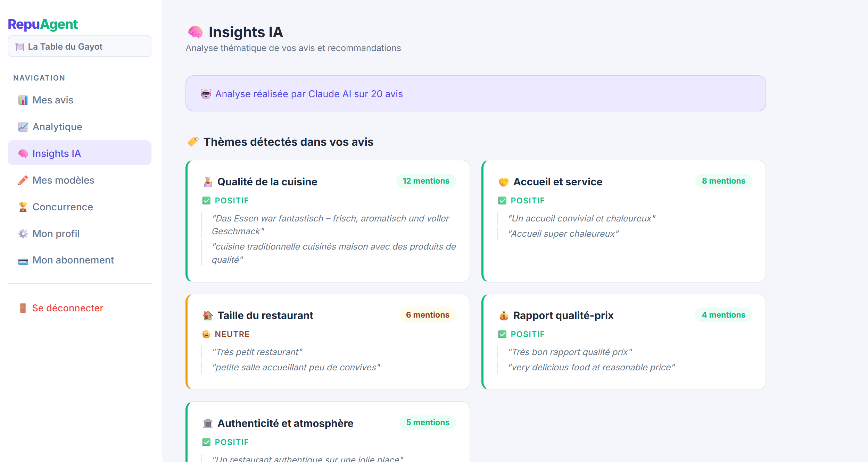
Task: Click the RepuAgent logo
Action: pos(43,24)
